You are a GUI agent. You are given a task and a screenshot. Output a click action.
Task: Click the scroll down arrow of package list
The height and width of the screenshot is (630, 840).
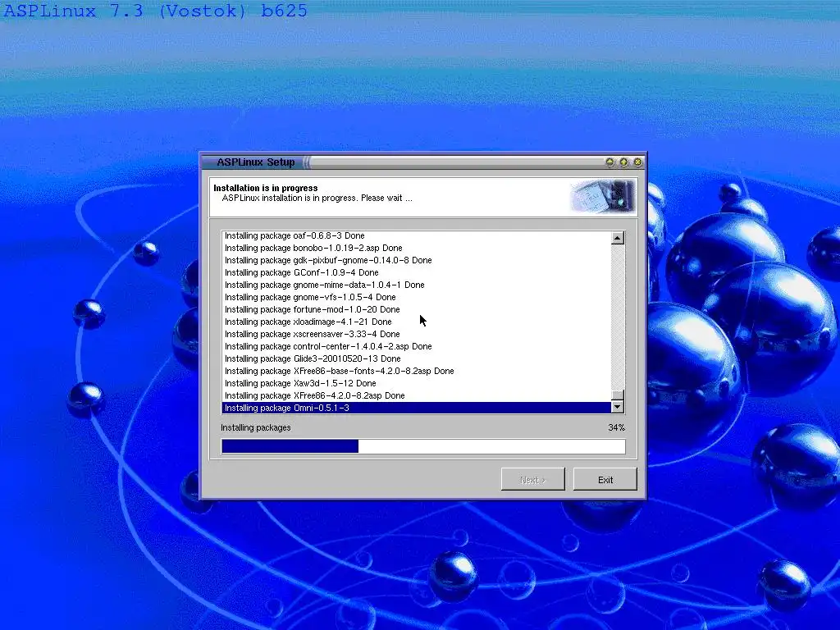point(617,407)
